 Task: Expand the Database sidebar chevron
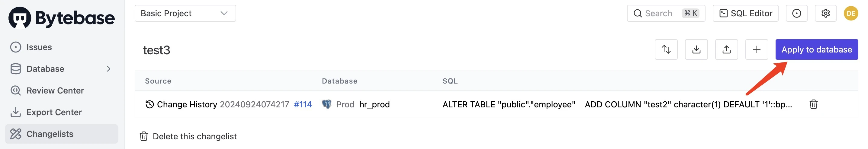(x=108, y=69)
